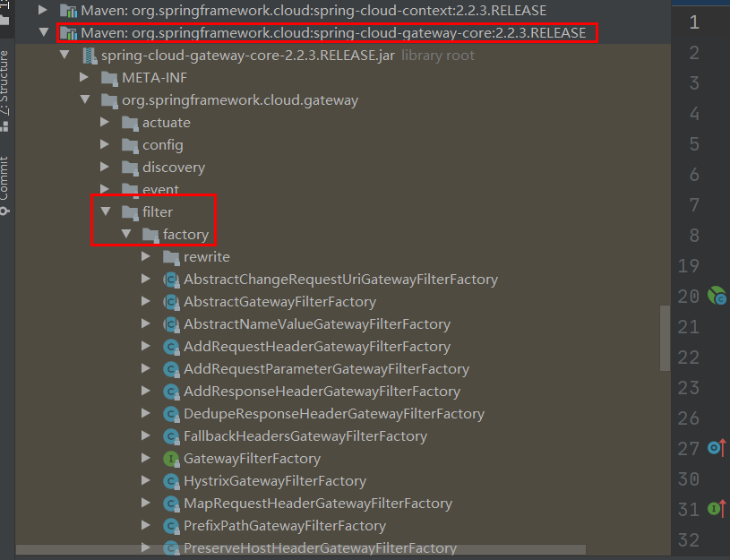Viewport: 730px width, 560px height.
Task: Open the Commit tool window tab
Action: click(4, 185)
